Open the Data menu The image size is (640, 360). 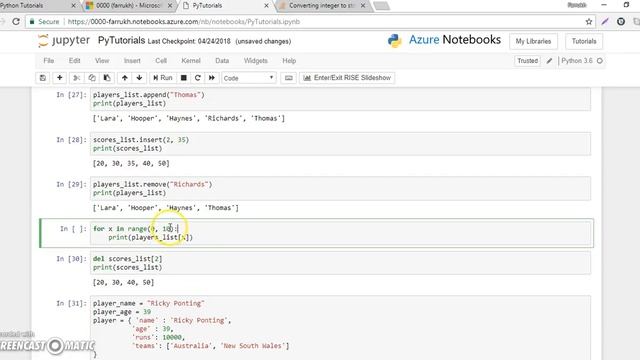point(222,61)
